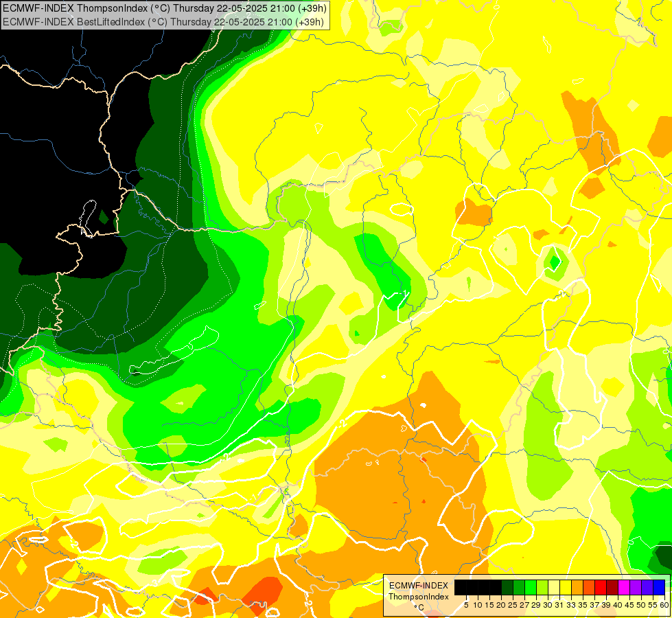Click the bright yellow legend swatch for 31–33
Screen dimensions: 672x618
566,587
